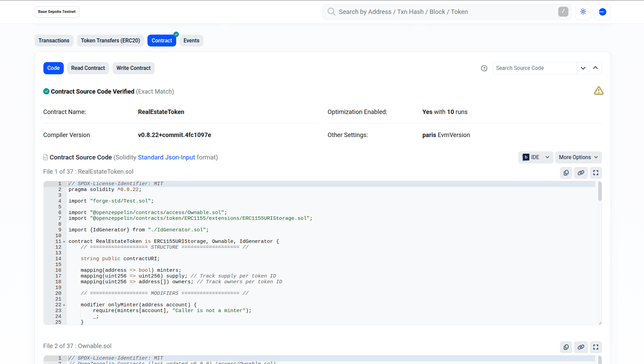The width and height of the screenshot is (644, 364).
Task: Open the blue account menu at top right
Action: [x=602, y=12]
